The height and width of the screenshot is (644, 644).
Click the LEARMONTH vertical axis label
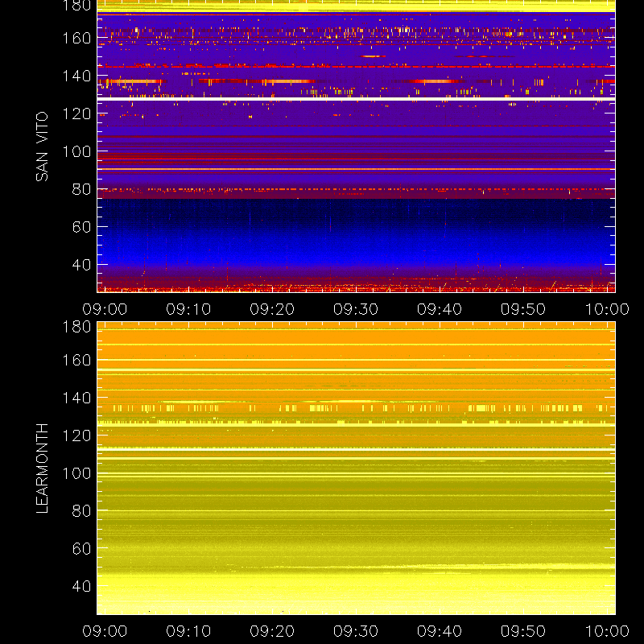(42, 469)
